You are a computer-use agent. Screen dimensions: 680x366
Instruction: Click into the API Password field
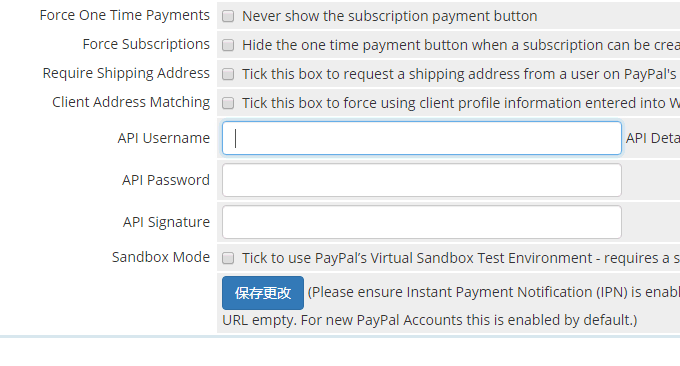click(x=422, y=180)
